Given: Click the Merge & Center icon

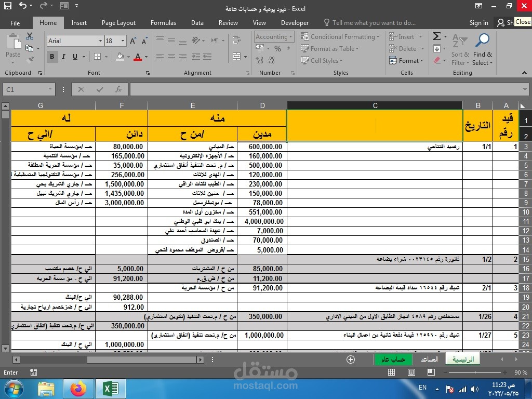Looking at the screenshot, I should (x=236, y=56).
